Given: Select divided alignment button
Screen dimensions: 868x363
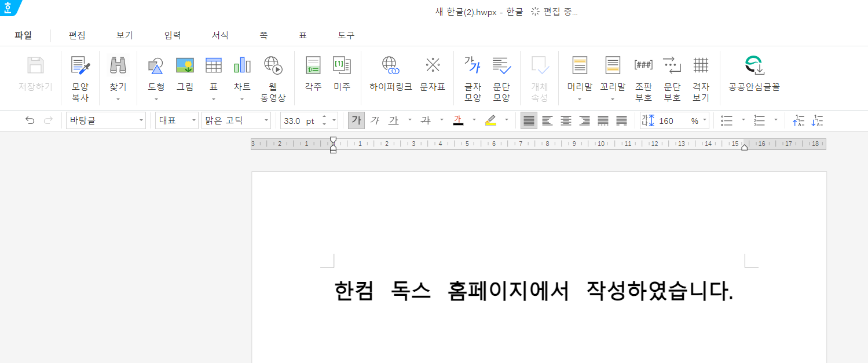Looking at the screenshot, I should click(x=622, y=120).
